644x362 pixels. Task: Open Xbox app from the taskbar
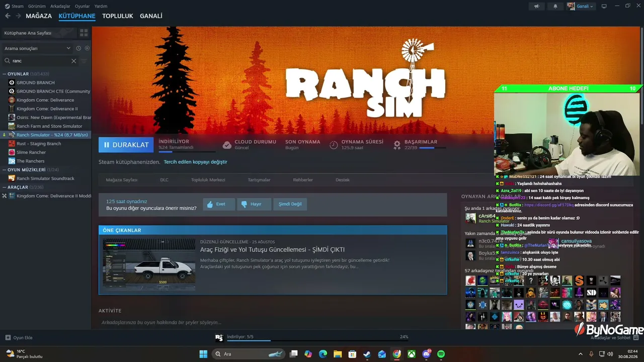pos(412,354)
